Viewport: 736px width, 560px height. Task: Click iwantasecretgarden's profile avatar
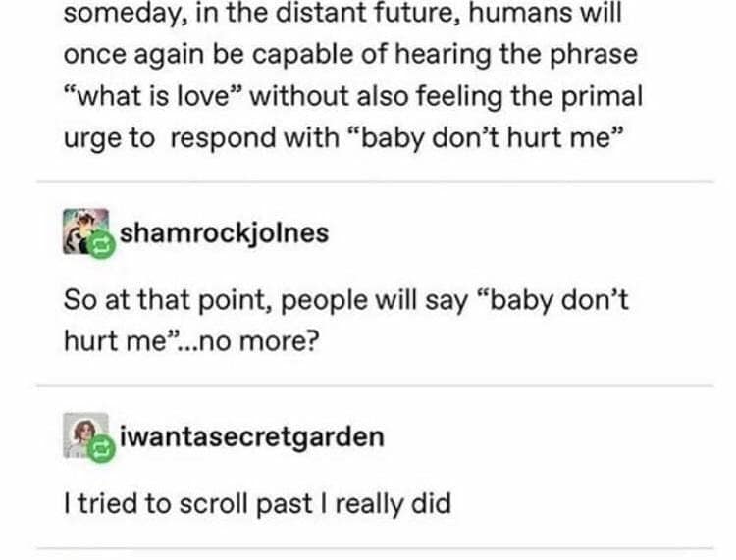[83, 435]
